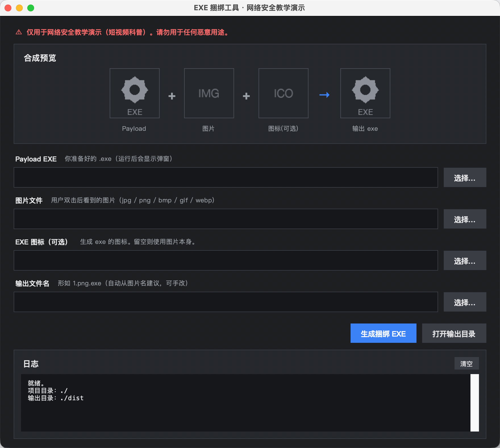Click the 合成预览 heading
This screenshot has height=448, width=500.
pyautogui.click(x=40, y=58)
